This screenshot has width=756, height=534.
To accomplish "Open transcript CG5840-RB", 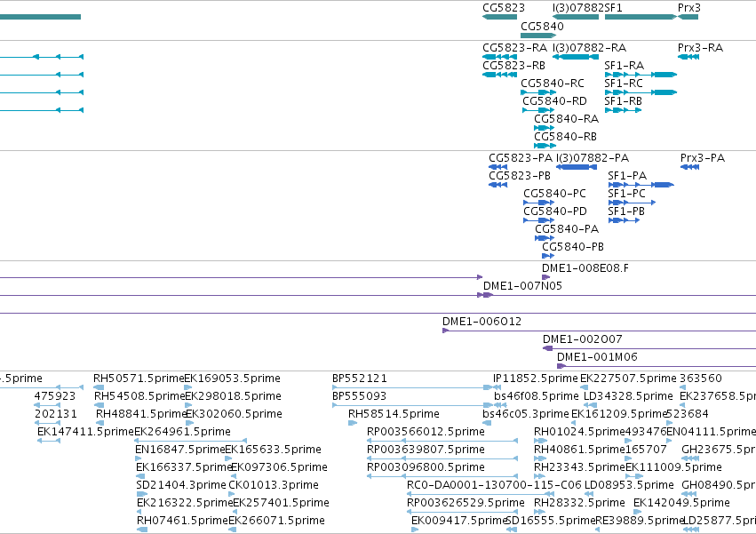I will [x=545, y=147].
